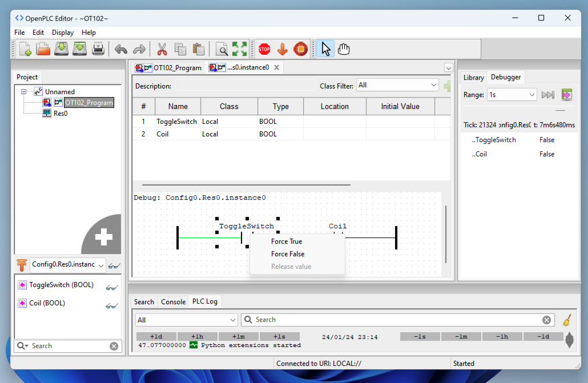Click the PLC Log Search field
Viewport: 588px width, 383px height.
(397, 320)
